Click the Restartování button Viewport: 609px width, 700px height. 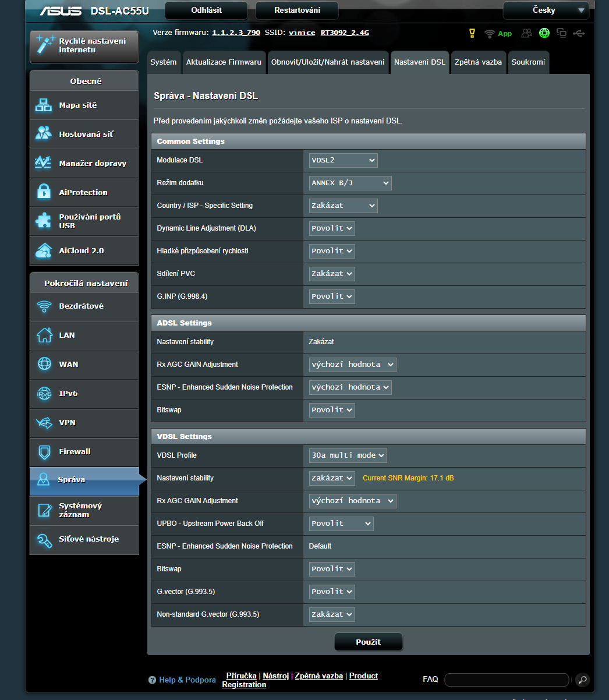(297, 10)
